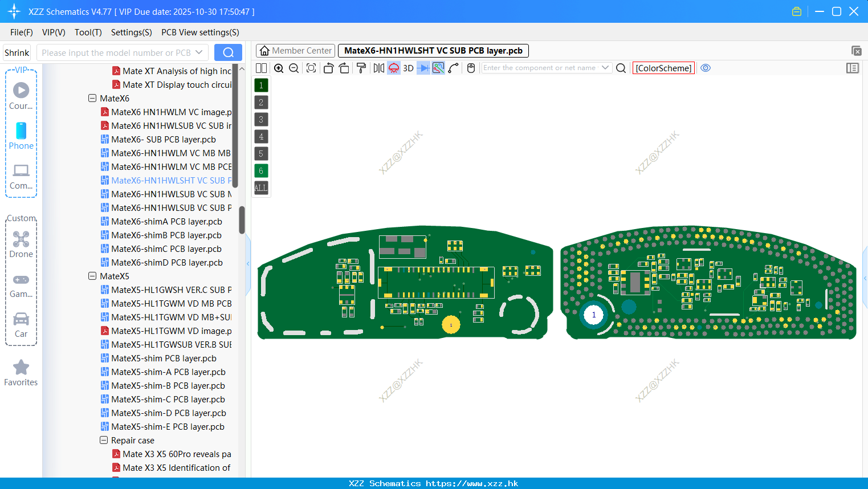Collapse the MateX6 tree node
The width and height of the screenshot is (868, 489).
click(92, 98)
